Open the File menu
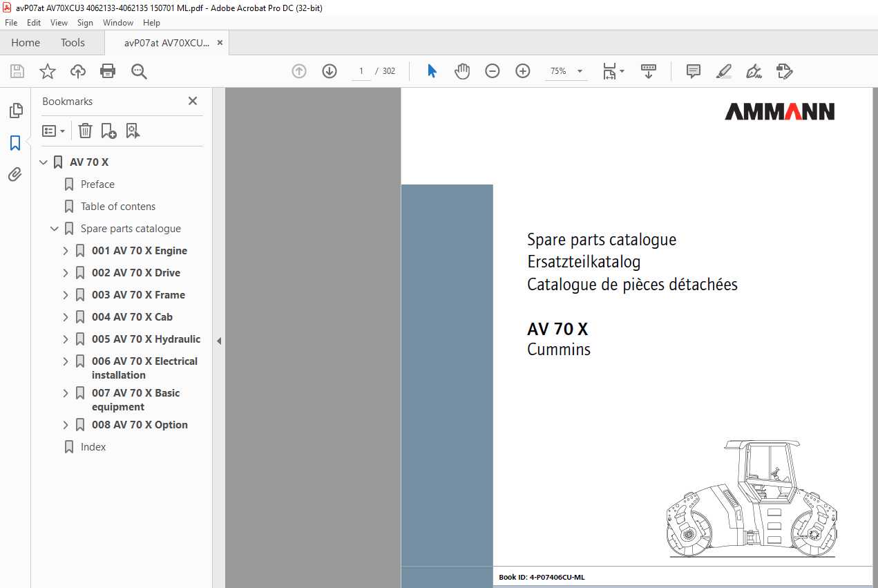The height and width of the screenshot is (588, 878). 11,23
